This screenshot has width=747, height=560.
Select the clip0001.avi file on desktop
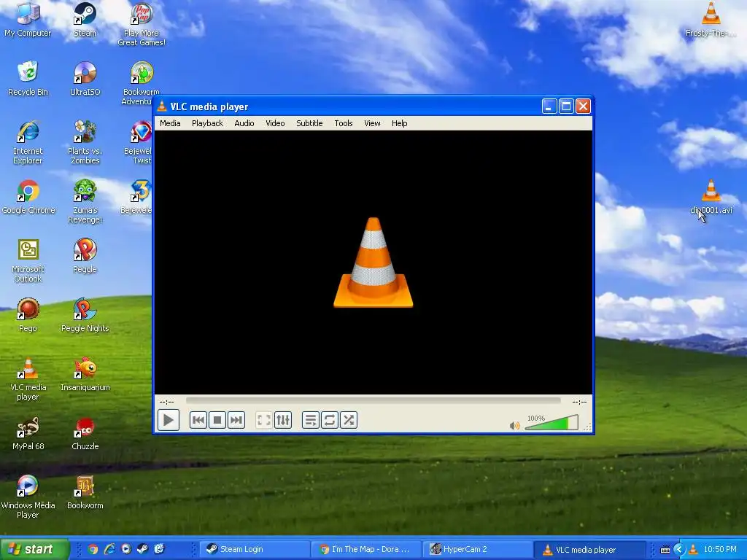711,197
